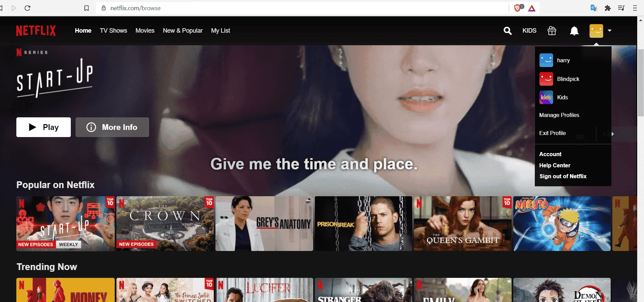Image resolution: width=644 pixels, height=302 pixels.
Task: Open the media playlist control icon
Action: (x=621, y=8)
